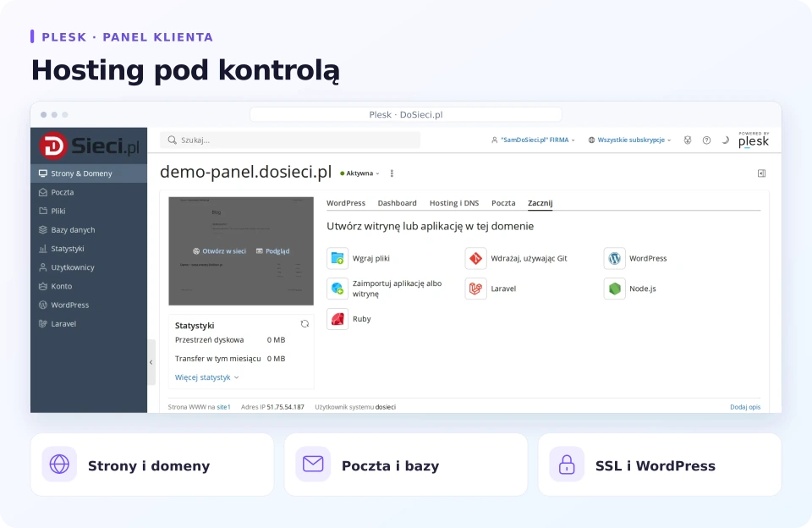The width and height of the screenshot is (812, 528).
Task: Open Statystyki in the sidebar
Action: click(x=89, y=249)
